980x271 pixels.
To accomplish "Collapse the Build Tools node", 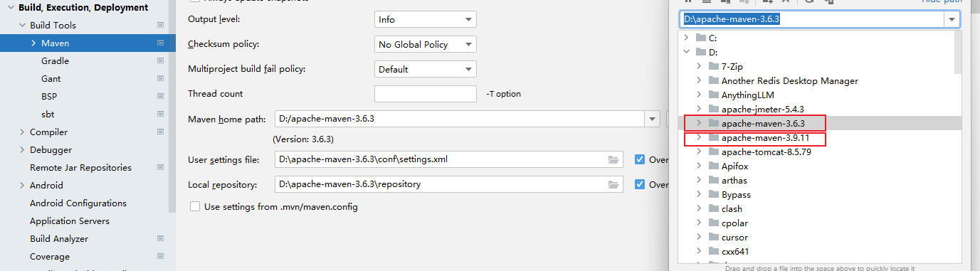I will 21,26.
